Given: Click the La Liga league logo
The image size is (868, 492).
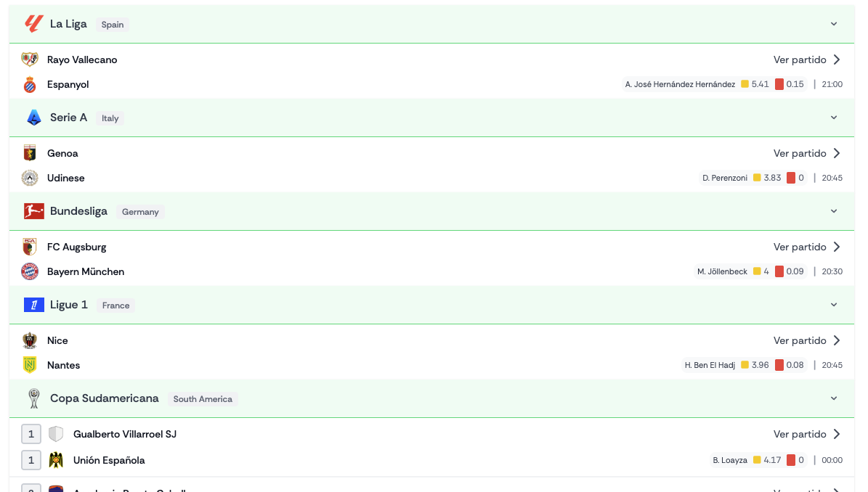Looking at the screenshot, I should click(x=33, y=24).
